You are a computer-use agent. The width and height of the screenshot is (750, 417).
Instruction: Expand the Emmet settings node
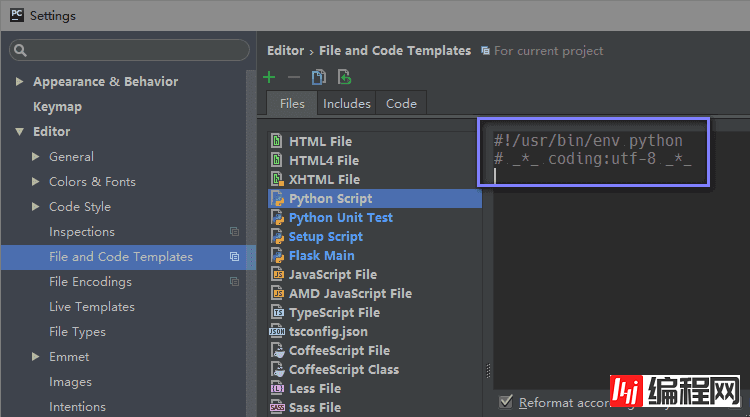pos(36,357)
